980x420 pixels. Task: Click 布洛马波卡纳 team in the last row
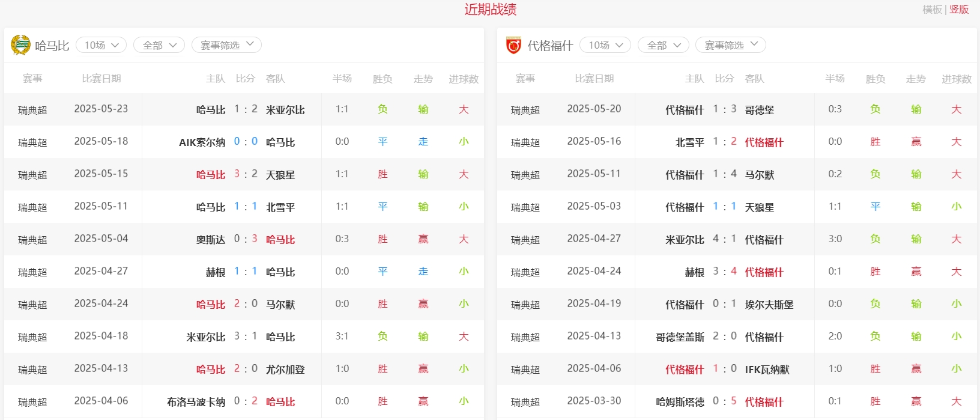coord(196,402)
